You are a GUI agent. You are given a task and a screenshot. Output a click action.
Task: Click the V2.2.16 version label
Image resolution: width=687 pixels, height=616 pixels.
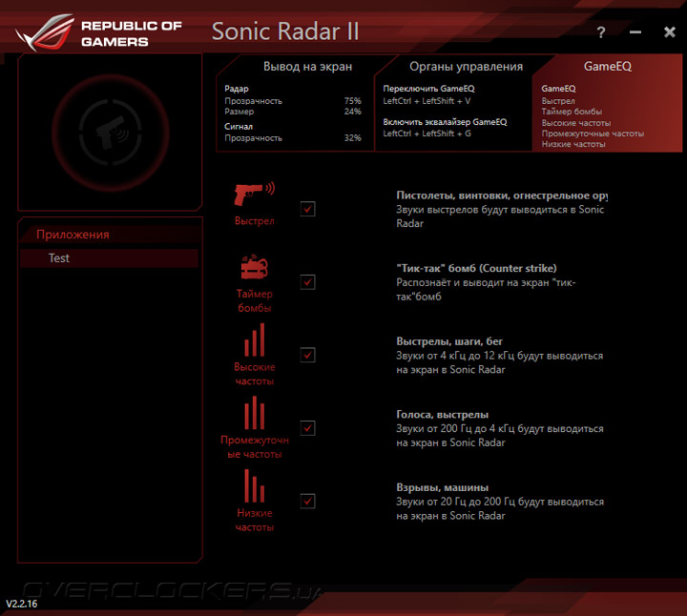click(22, 604)
